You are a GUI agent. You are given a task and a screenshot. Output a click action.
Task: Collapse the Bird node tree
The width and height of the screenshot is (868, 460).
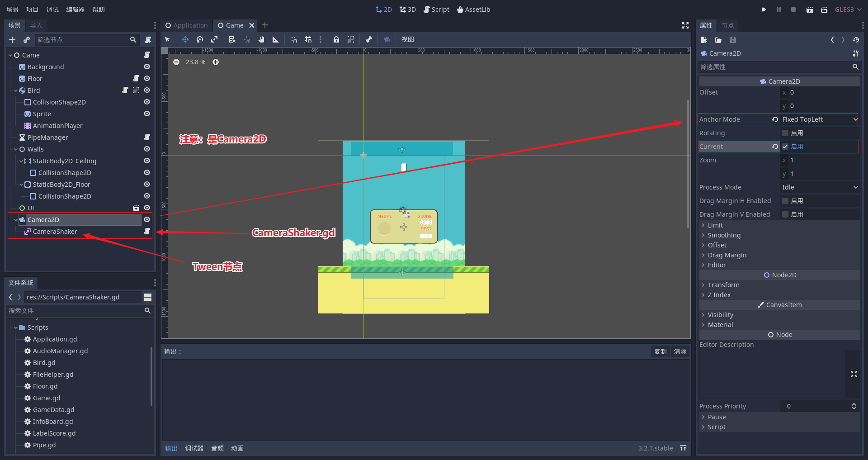[16, 90]
